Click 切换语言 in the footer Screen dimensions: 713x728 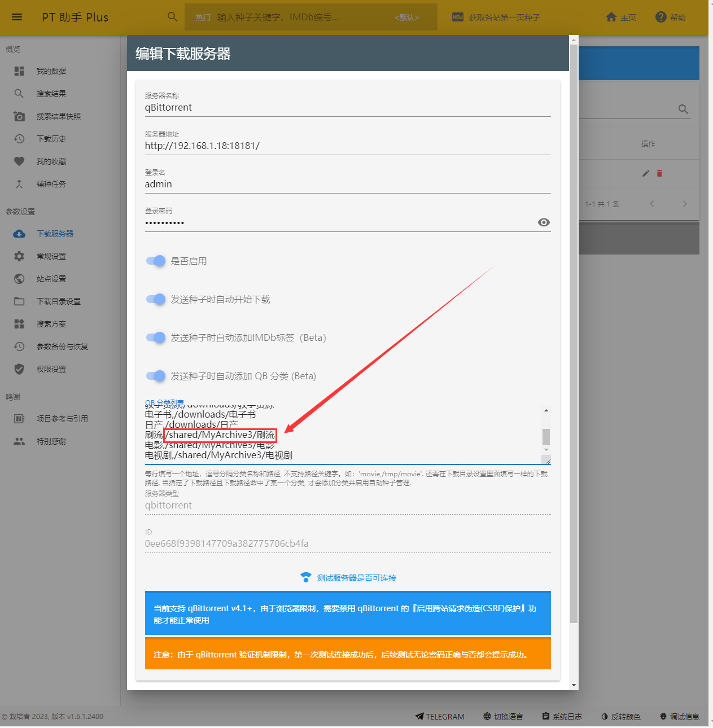(x=503, y=717)
